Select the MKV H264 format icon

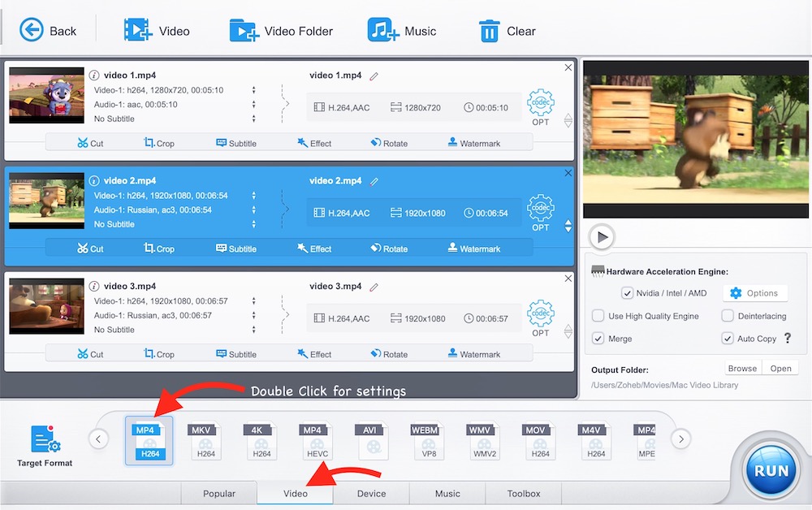205,441
